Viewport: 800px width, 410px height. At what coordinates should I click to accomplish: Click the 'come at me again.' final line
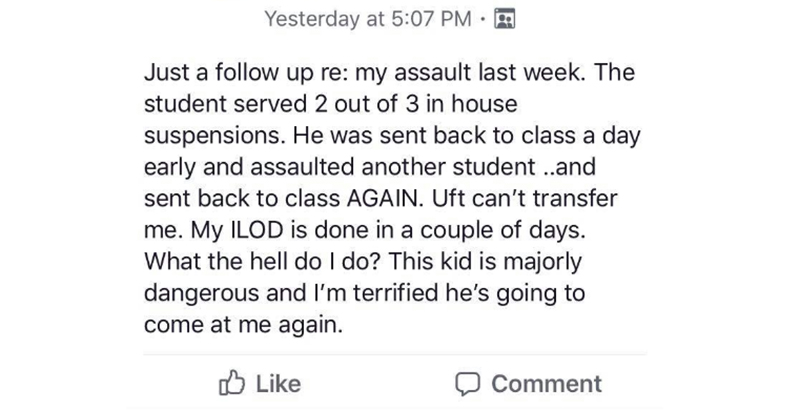[243, 324]
